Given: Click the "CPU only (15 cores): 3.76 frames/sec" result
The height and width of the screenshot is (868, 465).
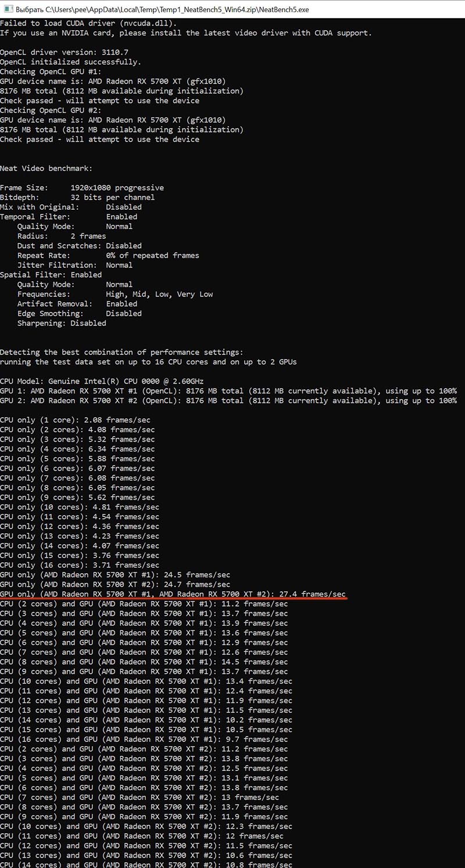Looking at the screenshot, I should click(x=80, y=555).
